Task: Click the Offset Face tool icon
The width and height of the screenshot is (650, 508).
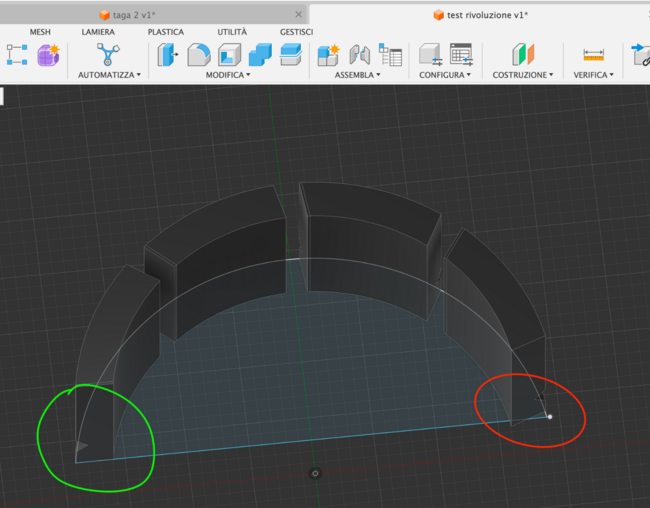Action: click(x=291, y=54)
